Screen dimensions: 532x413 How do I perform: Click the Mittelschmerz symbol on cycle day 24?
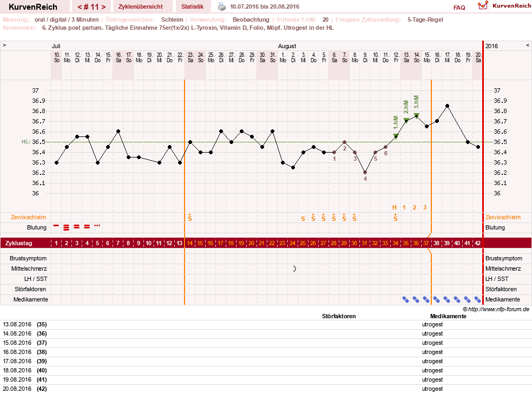coord(294,268)
